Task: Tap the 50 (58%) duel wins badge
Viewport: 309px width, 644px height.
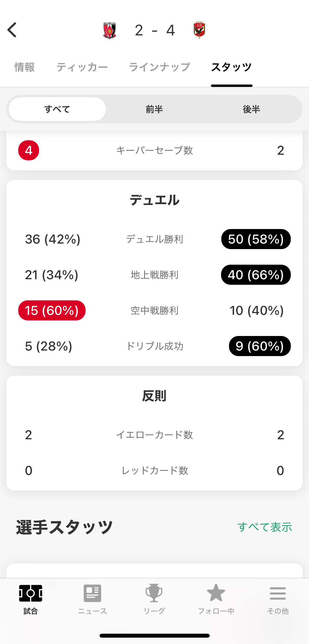Action: [256, 239]
